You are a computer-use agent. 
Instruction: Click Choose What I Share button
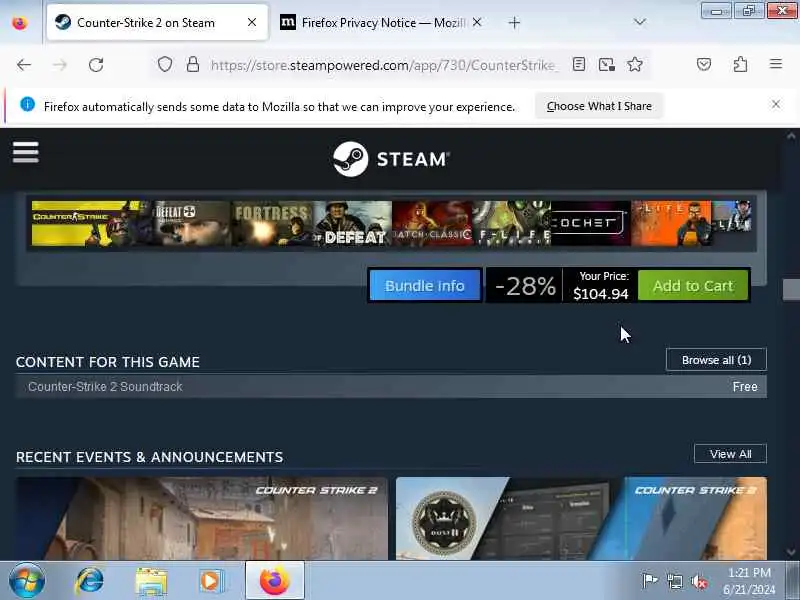click(x=599, y=106)
